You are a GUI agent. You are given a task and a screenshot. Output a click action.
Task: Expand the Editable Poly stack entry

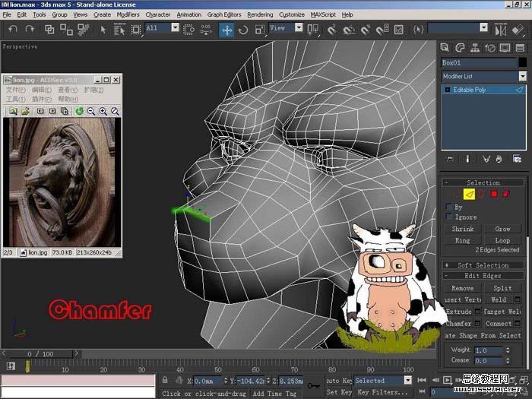447,90
